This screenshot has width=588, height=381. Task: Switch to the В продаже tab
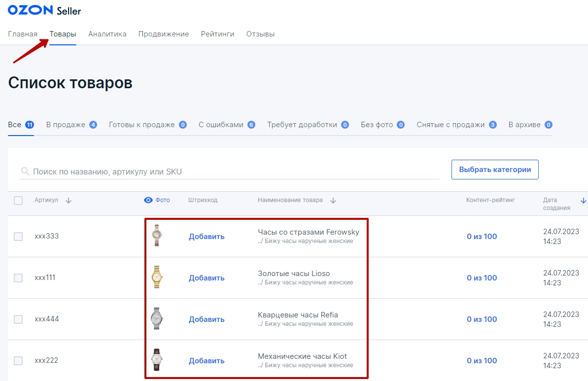click(71, 125)
